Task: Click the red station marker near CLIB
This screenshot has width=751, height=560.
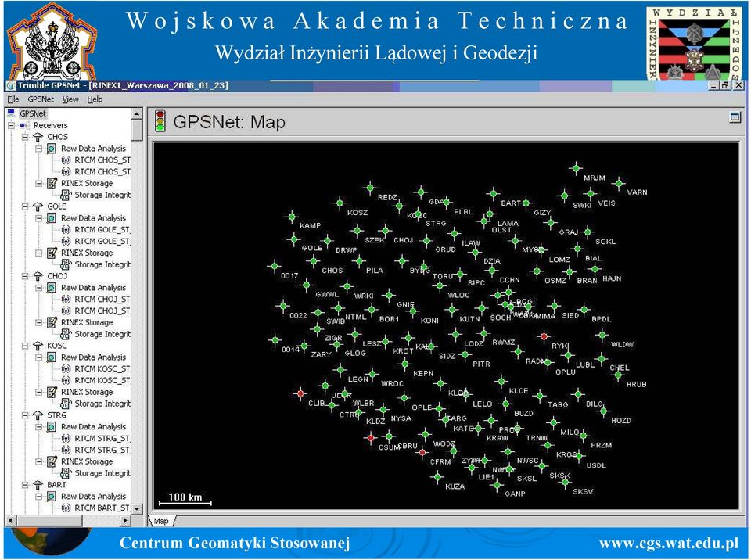Action: pyautogui.click(x=300, y=393)
